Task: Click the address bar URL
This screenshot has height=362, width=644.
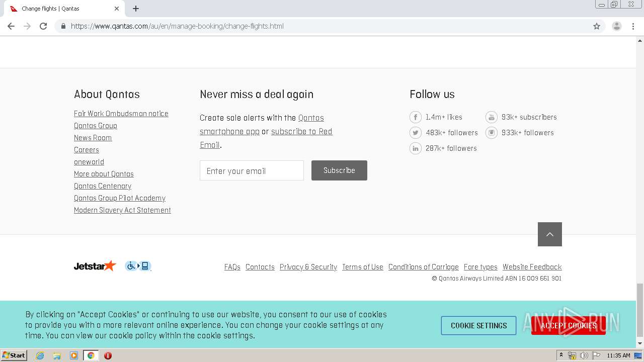Action: (x=177, y=26)
